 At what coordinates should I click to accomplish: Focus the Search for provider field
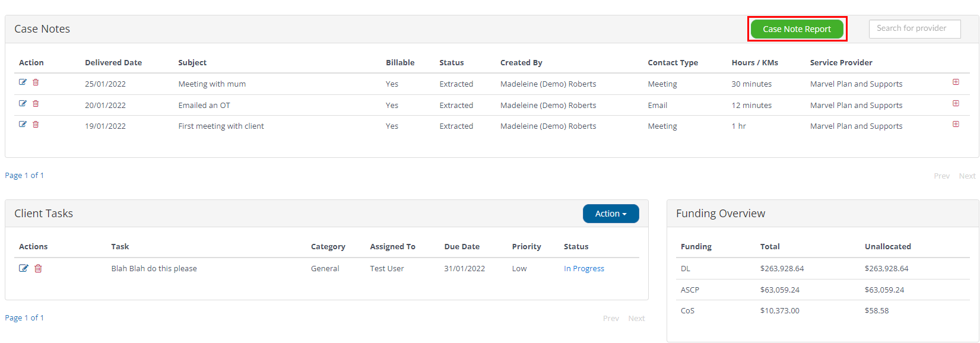coord(915,28)
